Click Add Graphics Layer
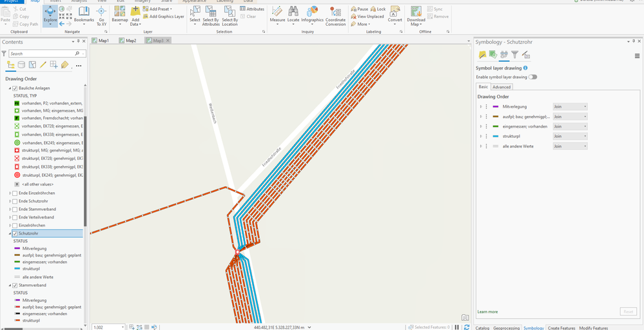Screen dimensions: 644x330 164,16
